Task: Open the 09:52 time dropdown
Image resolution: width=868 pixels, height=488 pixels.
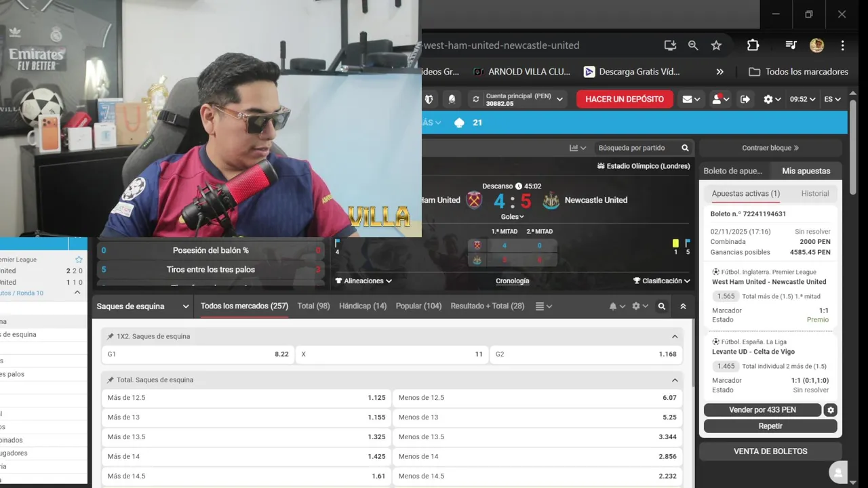Action: click(x=803, y=99)
